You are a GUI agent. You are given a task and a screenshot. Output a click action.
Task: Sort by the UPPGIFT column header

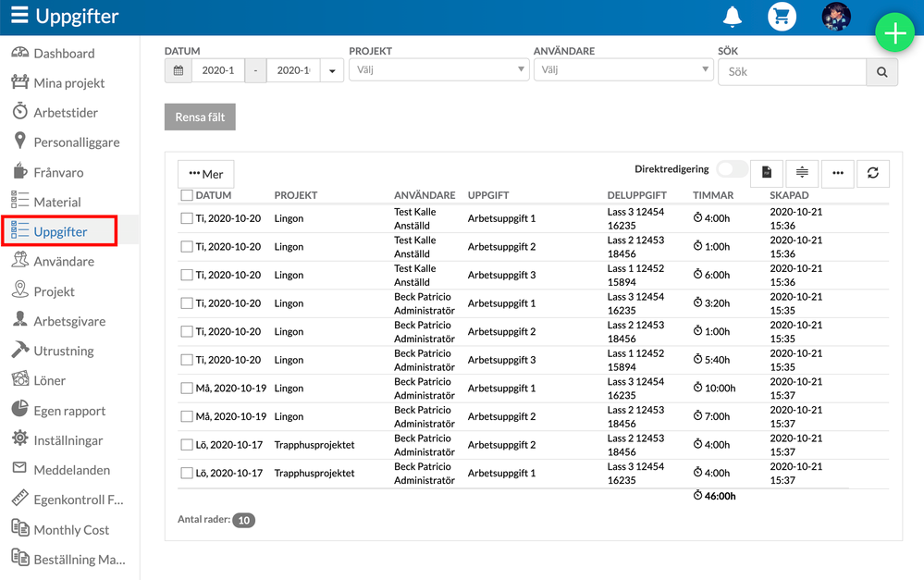488,195
